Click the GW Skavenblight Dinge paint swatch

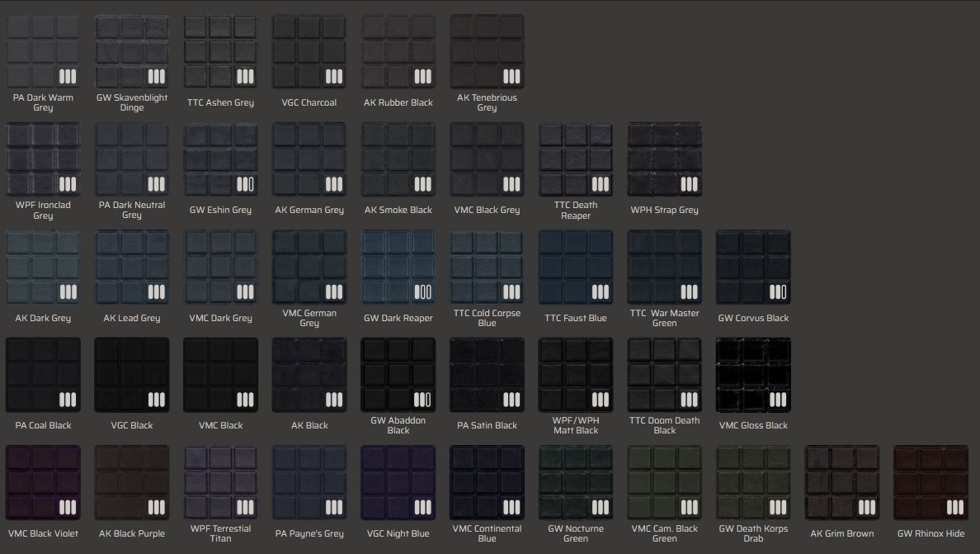[x=132, y=51]
